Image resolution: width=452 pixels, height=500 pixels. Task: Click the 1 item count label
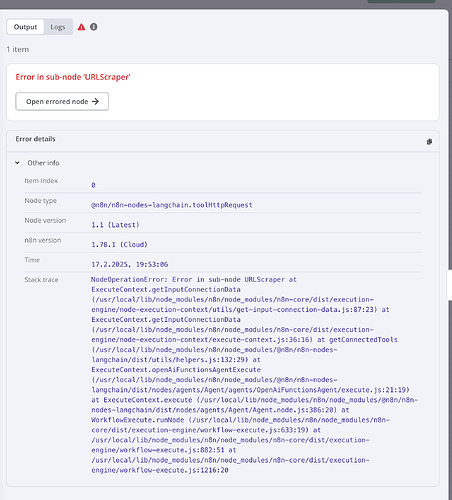(18, 49)
